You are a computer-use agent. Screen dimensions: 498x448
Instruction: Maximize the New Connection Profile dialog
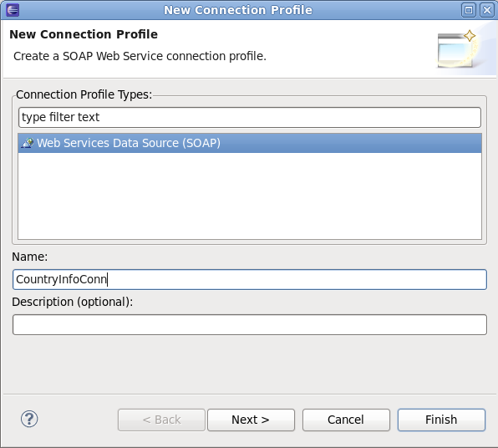pos(469,10)
